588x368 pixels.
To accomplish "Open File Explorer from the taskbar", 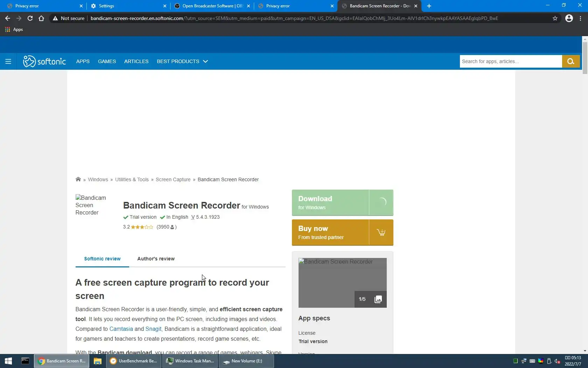I will coord(98,361).
